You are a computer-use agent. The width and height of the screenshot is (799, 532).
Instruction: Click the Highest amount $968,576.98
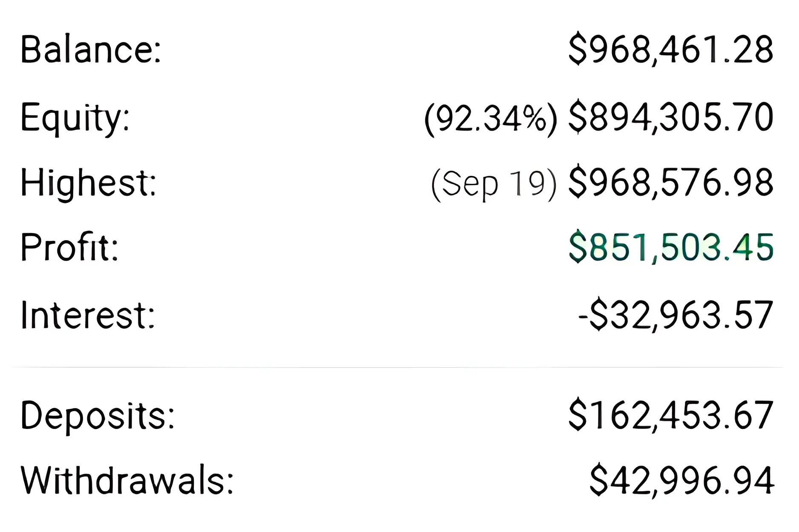[x=671, y=183]
